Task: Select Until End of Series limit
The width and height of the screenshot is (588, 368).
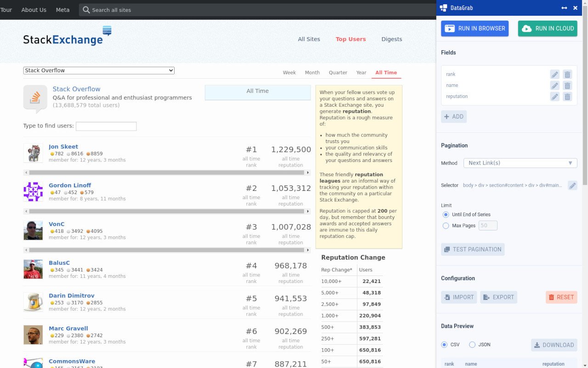Action: click(x=446, y=215)
